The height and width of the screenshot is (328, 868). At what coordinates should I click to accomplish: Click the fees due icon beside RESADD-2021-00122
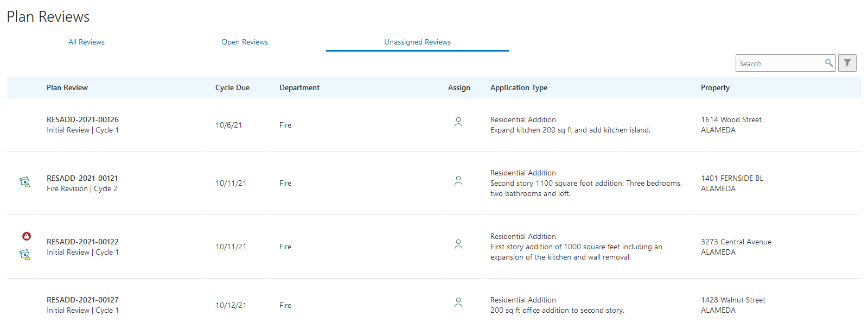coord(25,254)
